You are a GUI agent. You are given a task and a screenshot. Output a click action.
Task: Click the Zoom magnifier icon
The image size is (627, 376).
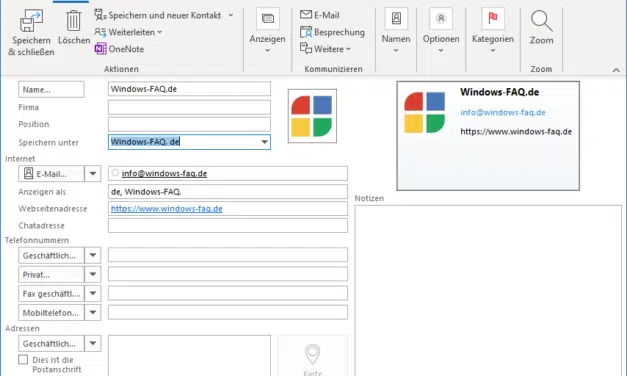click(541, 21)
